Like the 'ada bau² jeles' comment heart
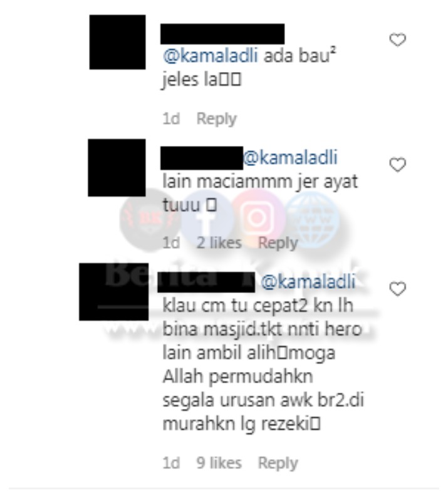This screenshot has width=448, height=501. tap(397, 39)
